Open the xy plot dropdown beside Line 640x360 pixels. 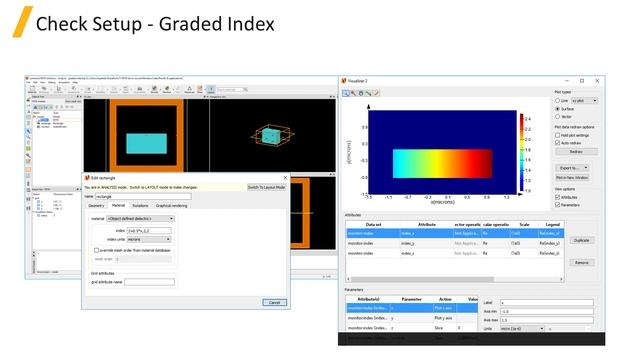click(584, 100)
